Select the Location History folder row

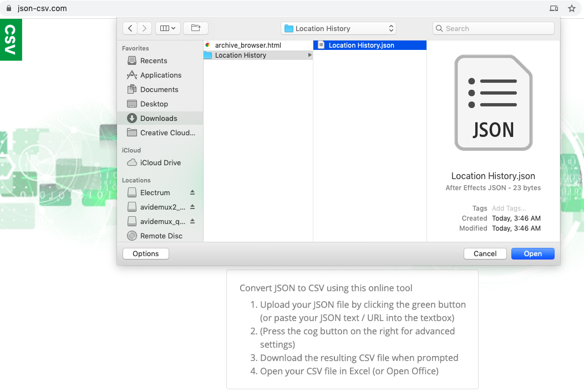258,55
